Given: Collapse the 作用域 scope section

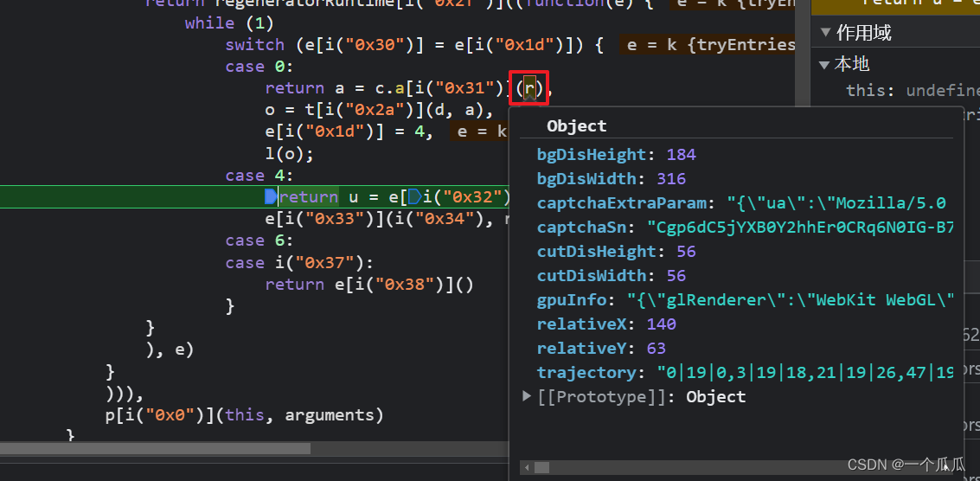Looking at the screenshot, I should [x=826, y=32].
